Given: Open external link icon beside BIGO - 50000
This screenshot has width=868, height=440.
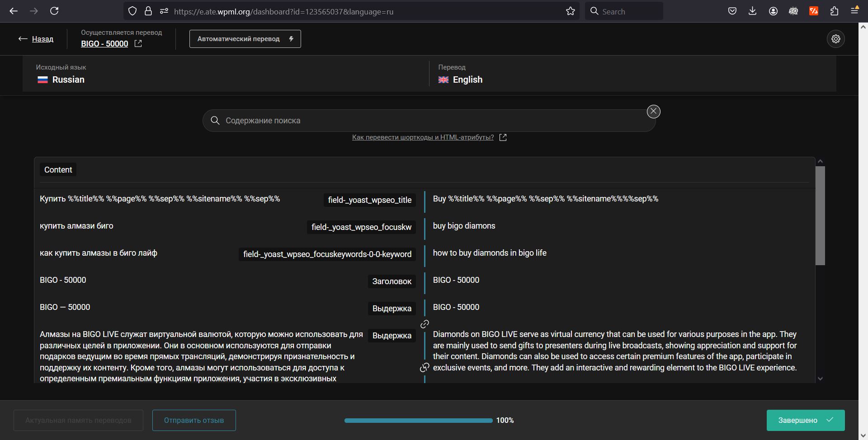Looking at the screenshot, I should (138, 43).
